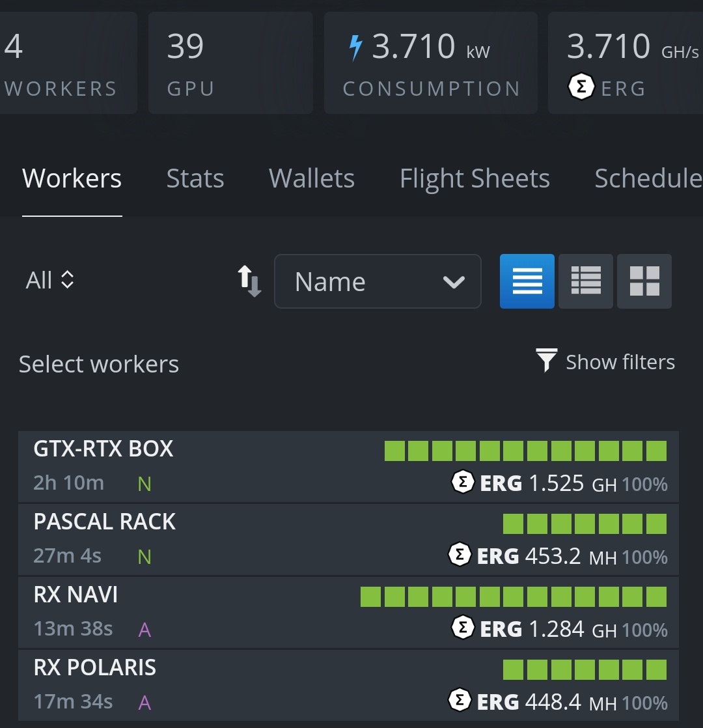Click the Select workers link
The width and height of the screenshot is (703, 728).
point(99,365)
